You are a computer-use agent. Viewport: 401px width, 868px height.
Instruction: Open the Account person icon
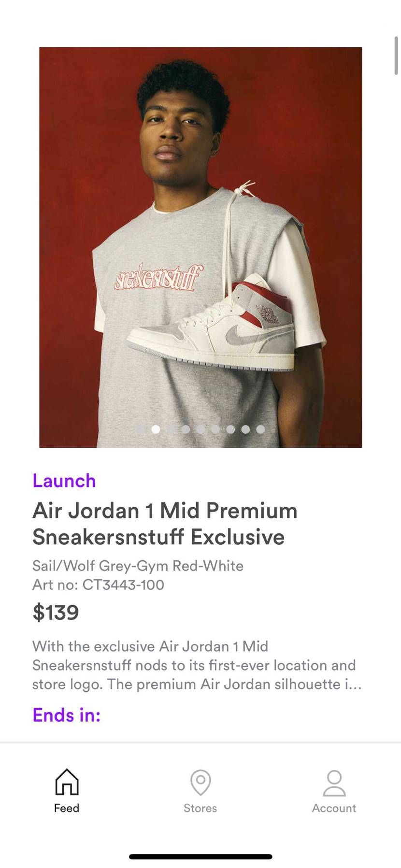334,783
